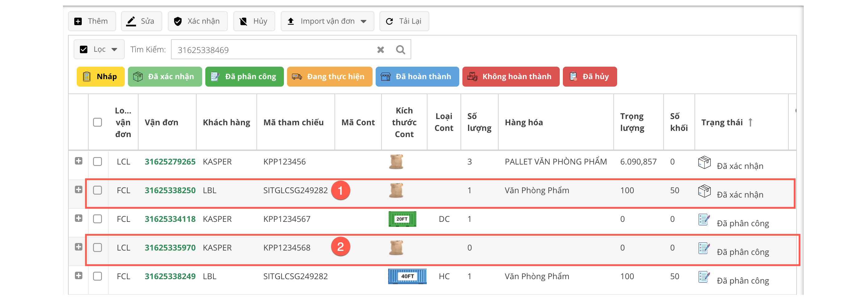Check the row for shipment 31625338249
This screenshot has width=868, height=301.
point(97,276)
